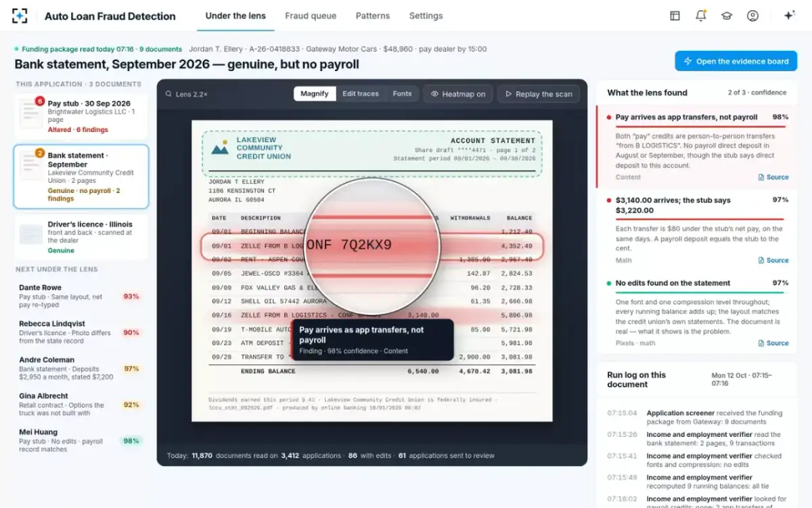The height and width of the screenshot is (508, 812).
Task: Click the '2 of 3 · confidence' label
Action: pyautogui.click(x=757, y=93)
